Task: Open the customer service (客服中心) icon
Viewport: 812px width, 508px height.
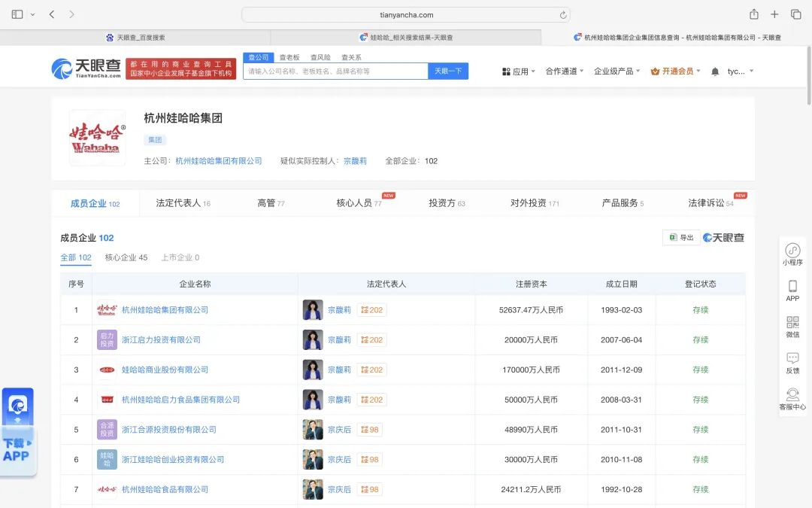Action: pos(792,399)
